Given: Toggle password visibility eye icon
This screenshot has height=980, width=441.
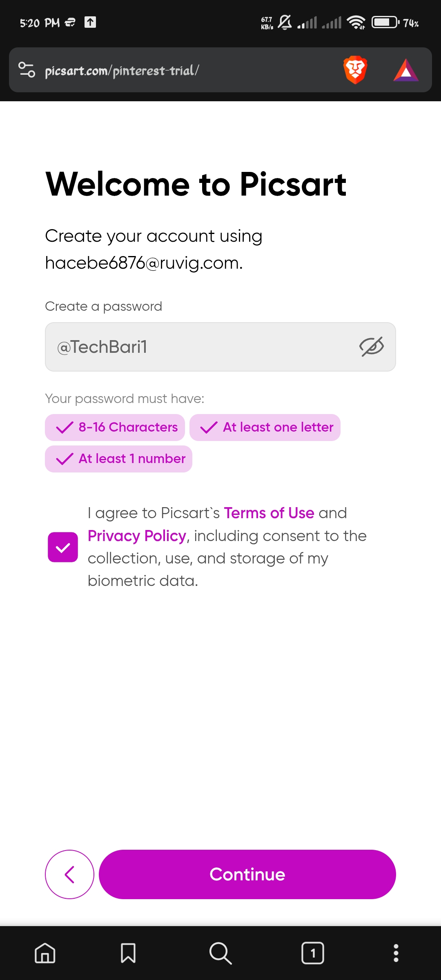Looking at the screenshot, I should tap(372, 347).
